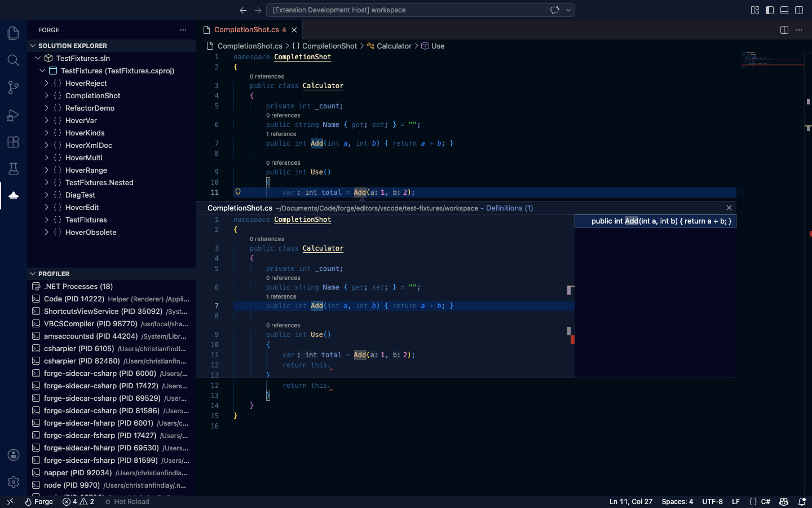Close the peek definitions view

point(729,208)
